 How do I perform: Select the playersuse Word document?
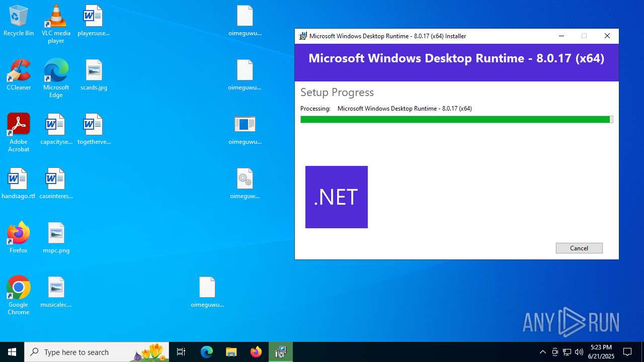pos(94,21)
